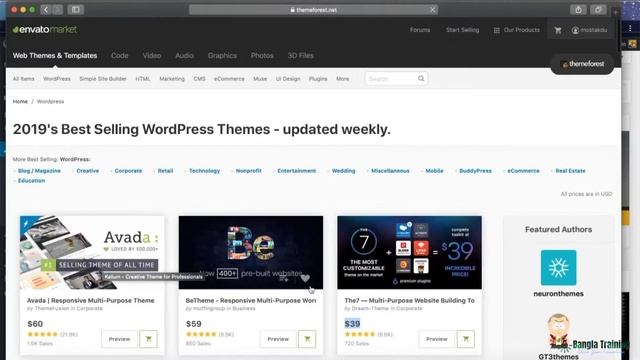Open Simple Site Builder menu item
The image size is (640, 360).
[103, 79]
